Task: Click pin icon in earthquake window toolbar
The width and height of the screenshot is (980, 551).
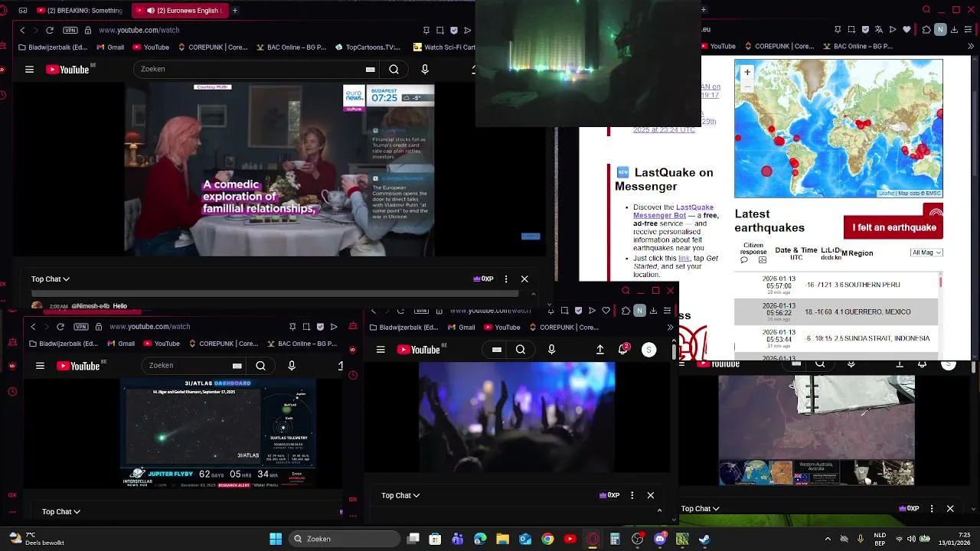Action: pyautogui.click(x=837, y=30)
